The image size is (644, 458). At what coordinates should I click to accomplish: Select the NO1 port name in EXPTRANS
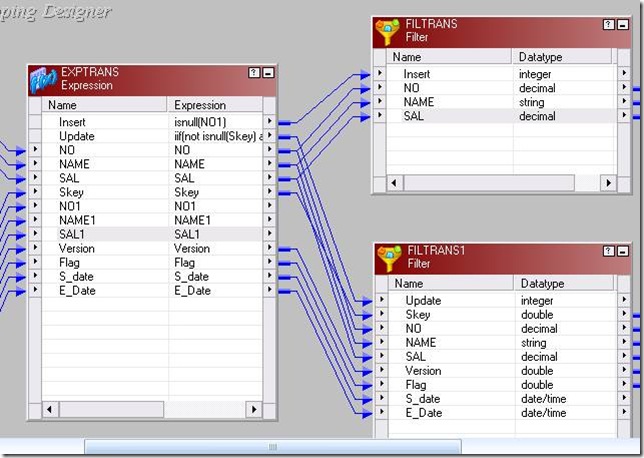pos(70,206)
